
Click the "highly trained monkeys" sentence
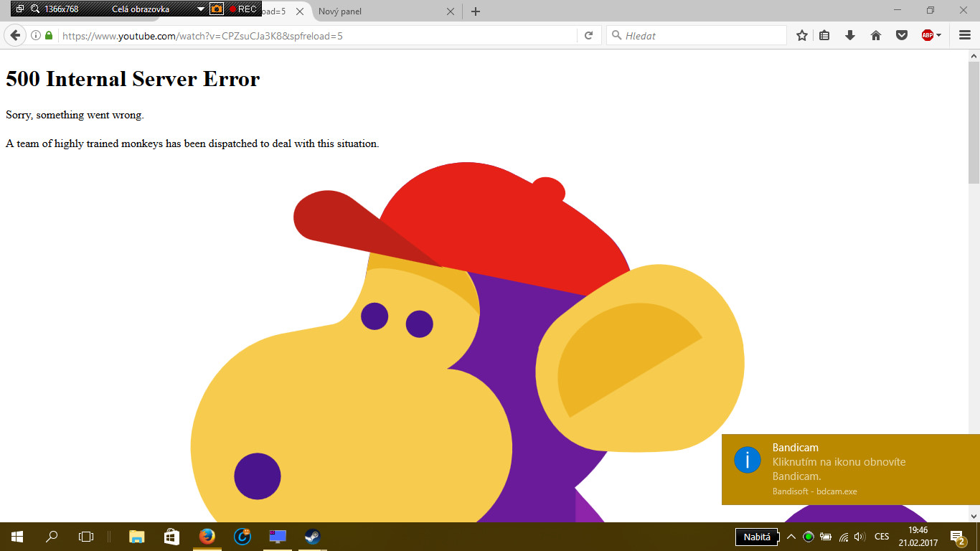pyautogui.click(x=192, y=143)
